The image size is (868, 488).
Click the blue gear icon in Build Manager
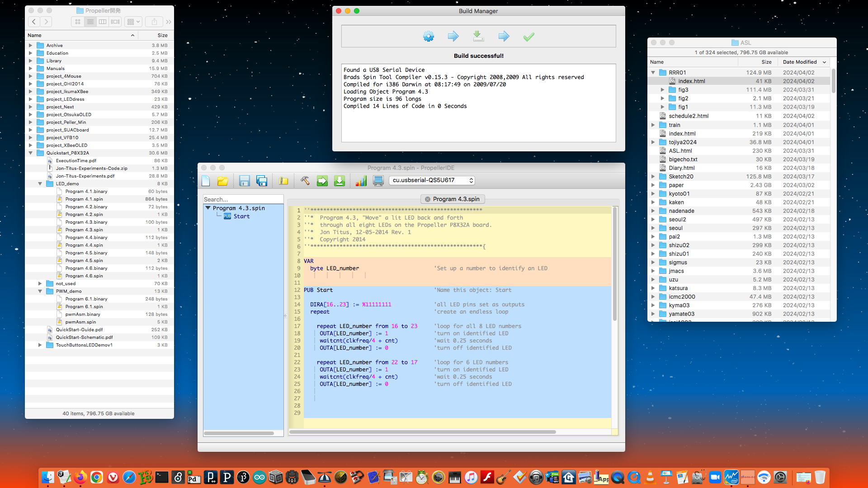(428, 37)
